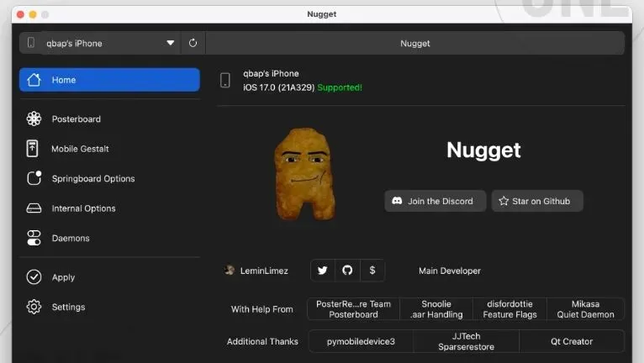Minimize the Nugget window

coord(33,14)
